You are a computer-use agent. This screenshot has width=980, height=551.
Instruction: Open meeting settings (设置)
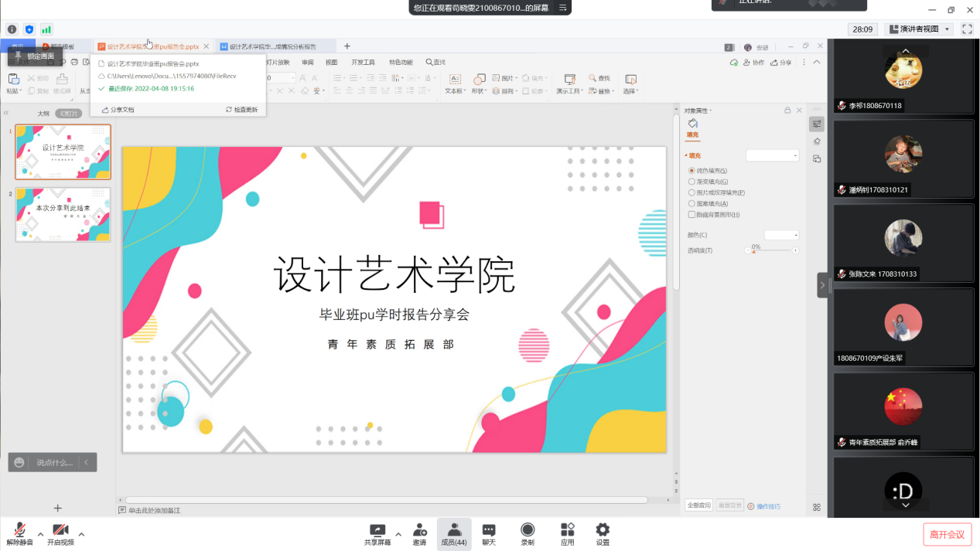coord(603,533)
